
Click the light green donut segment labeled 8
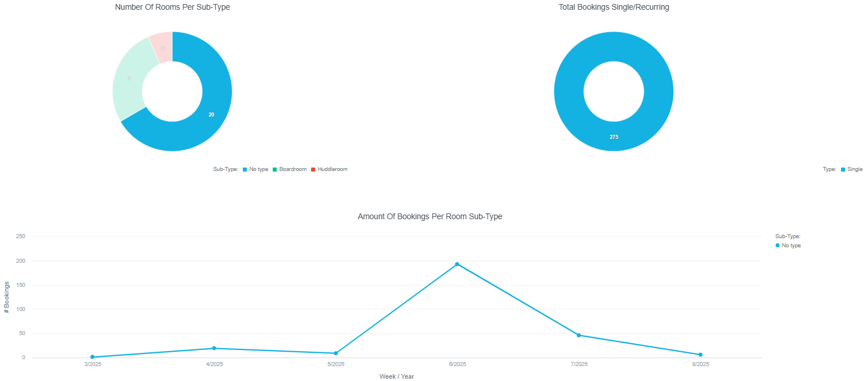tap(129, 79)
